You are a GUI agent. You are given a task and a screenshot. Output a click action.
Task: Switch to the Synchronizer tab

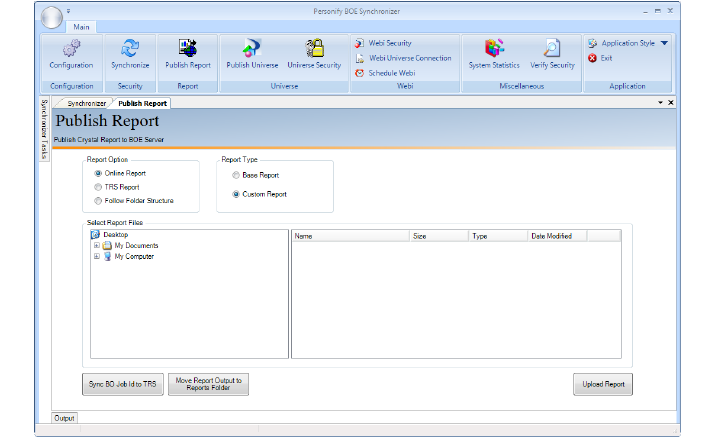pyautogui.click(x=86, y=103)
